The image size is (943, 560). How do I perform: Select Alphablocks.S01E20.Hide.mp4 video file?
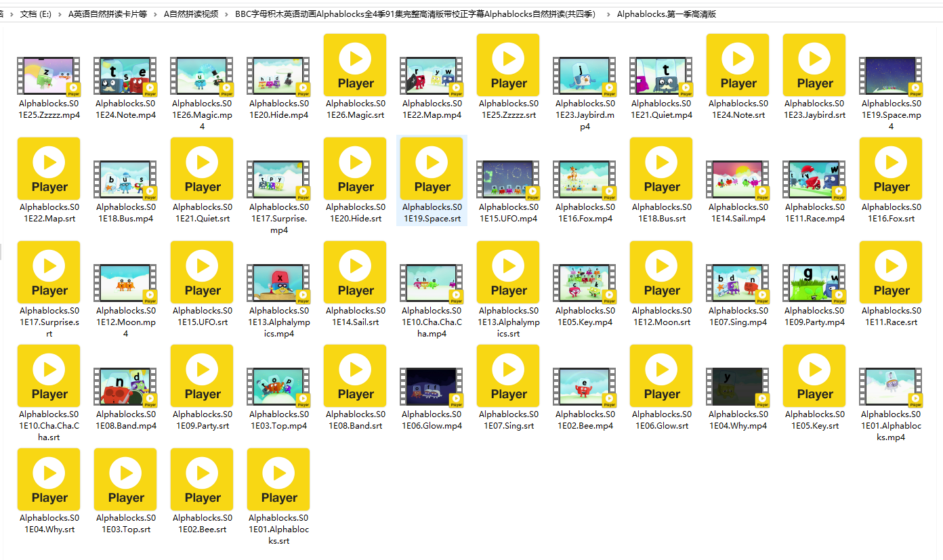point(278,75)
